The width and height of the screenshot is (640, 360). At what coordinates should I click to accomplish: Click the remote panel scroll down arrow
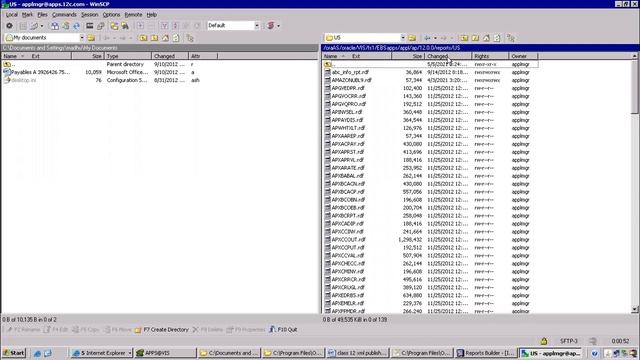(635, 310)
